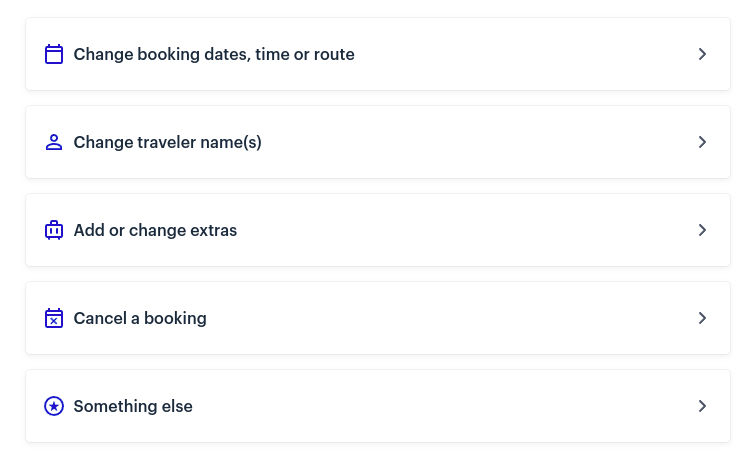Click the calendar icon for changing booking dates
The image size is (753, 468).
click(x=54, y=54)
